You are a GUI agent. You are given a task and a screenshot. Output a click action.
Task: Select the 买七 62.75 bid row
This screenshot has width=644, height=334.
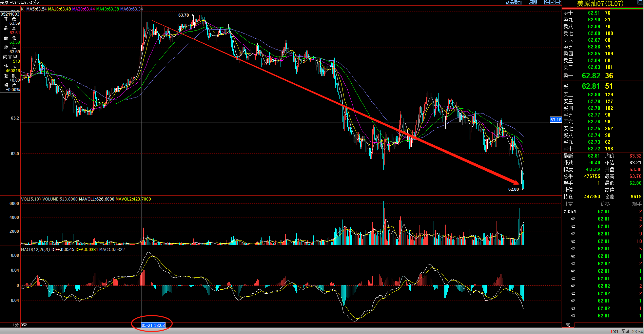(x=603, y=129)
